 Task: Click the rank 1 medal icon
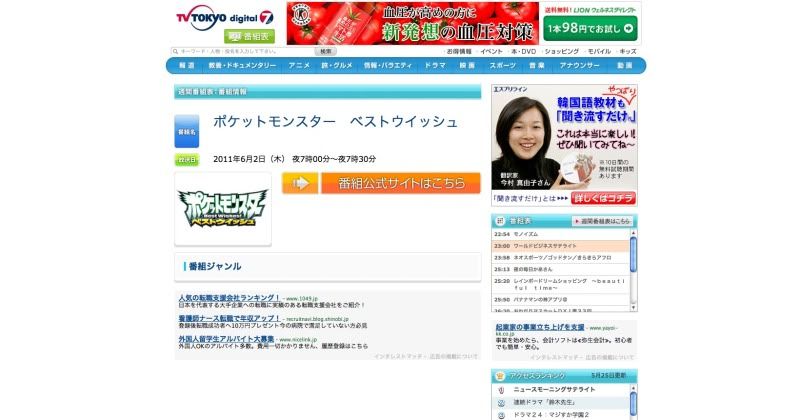[x=501, y=390]
